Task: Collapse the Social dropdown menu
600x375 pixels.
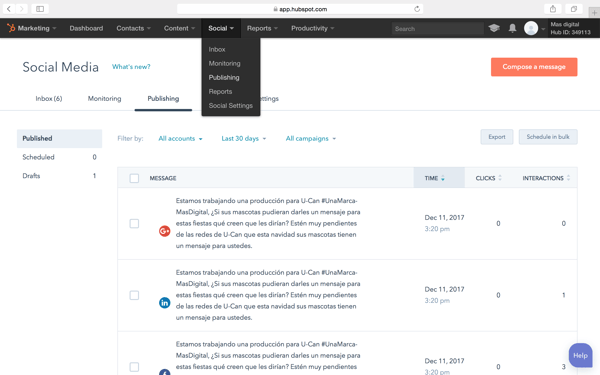Action: pos(221,28)
